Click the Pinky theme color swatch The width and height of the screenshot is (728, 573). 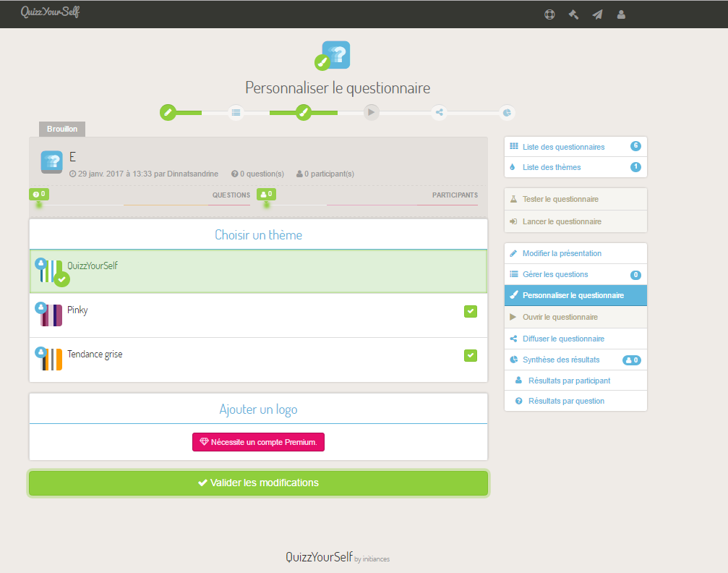coord(51,315)
